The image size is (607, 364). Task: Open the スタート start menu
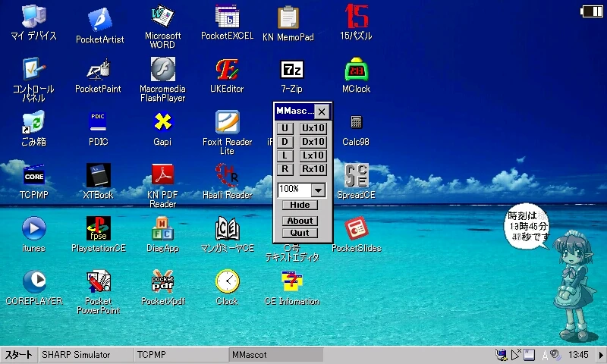tap(18, 354)
